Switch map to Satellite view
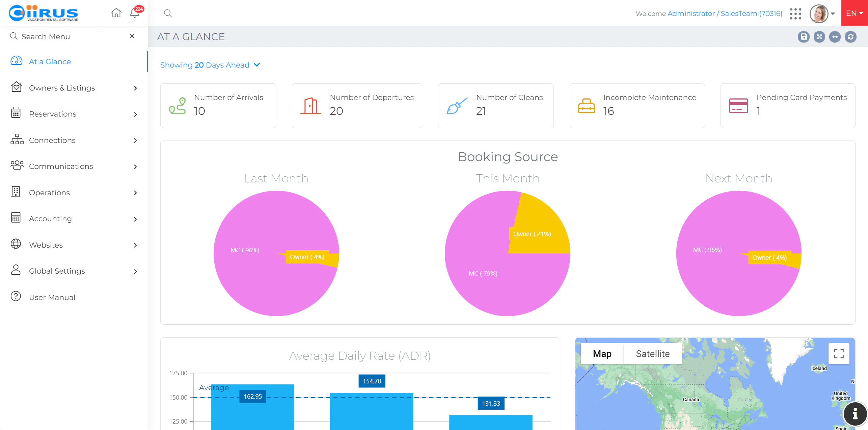The height and width of the screenshot is (430, 868). coord(652,354)
